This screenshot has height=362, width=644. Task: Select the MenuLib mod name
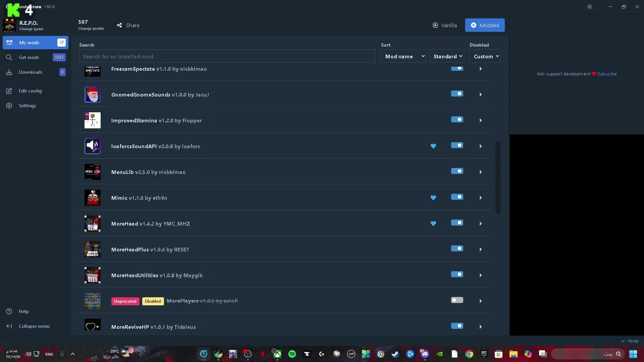pos(122,172)
